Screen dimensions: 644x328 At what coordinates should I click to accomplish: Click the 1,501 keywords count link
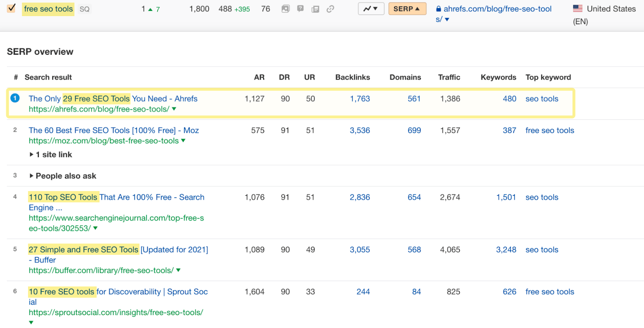tap(506, 197)
